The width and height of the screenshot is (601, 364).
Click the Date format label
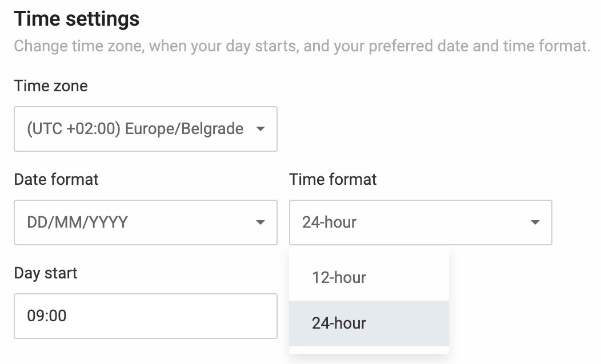pos(55,179)
